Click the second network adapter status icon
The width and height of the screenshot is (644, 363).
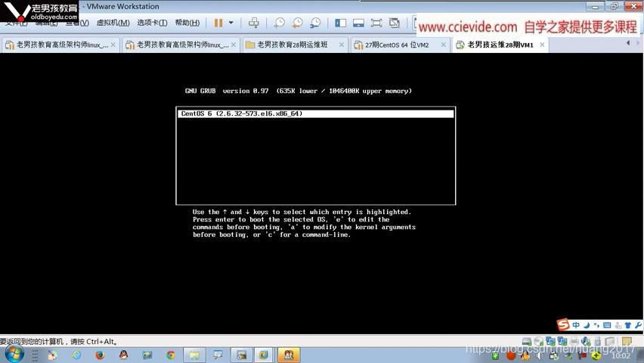[562, 341]
